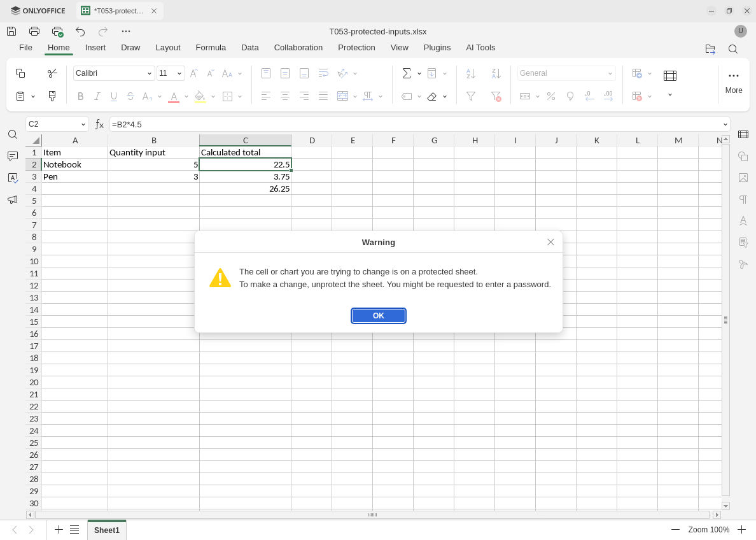756x540 pixels.
Task: Toggle Underline formatting
Action: pyautogui.click(x=114, y=96)
